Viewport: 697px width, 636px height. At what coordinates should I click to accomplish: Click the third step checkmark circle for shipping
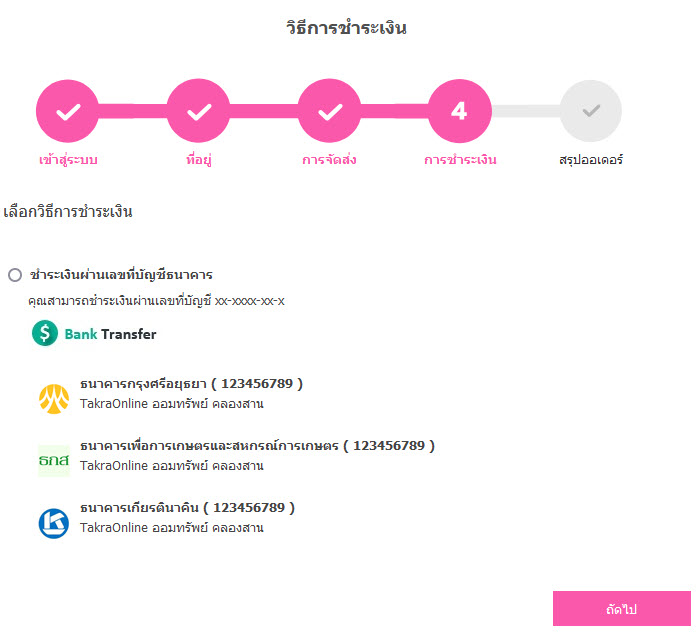(329, 111)
